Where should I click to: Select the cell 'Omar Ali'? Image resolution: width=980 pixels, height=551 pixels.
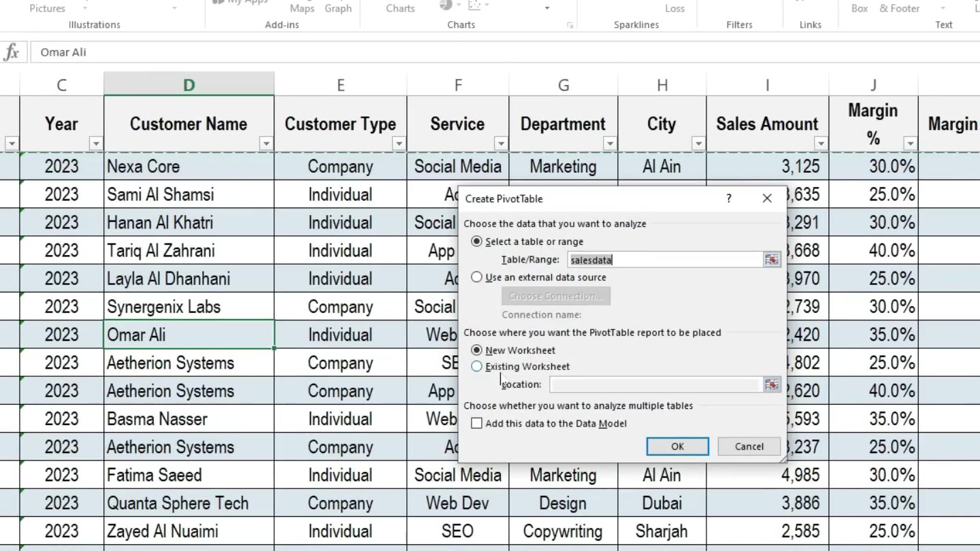189,335
